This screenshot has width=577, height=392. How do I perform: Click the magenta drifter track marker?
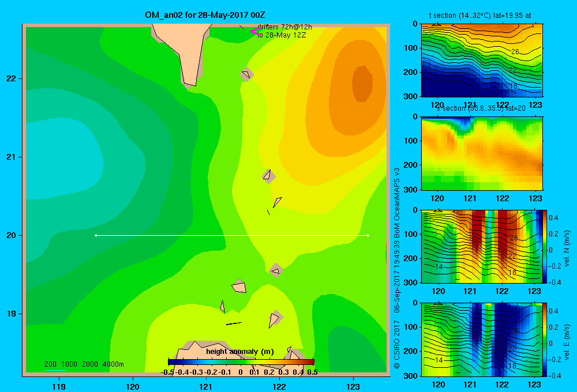(x=255, y=32)
